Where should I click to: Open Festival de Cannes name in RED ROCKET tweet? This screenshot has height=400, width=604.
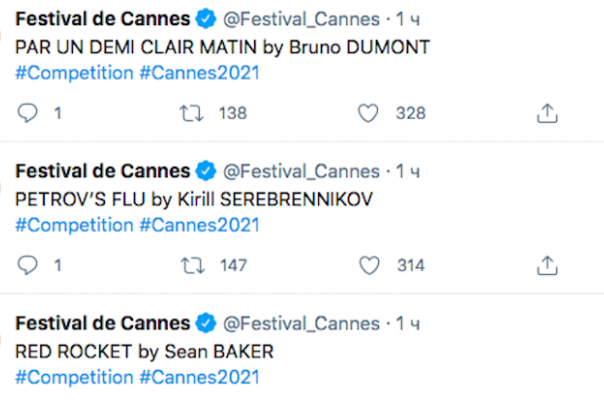pyautogui.click(x=103, y=323)
